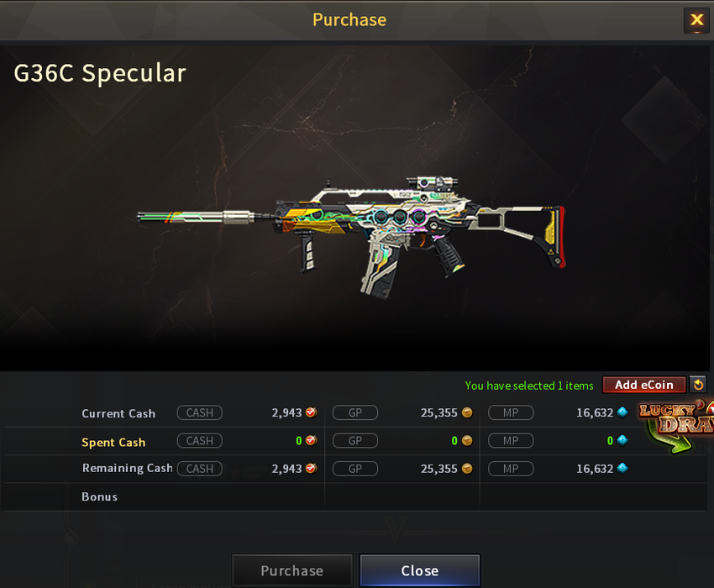Click the Remaining Cash MP blue gem icon
The height and width of the screenshot is (588, 714).
pyautogui.click(x=622, y=468)
